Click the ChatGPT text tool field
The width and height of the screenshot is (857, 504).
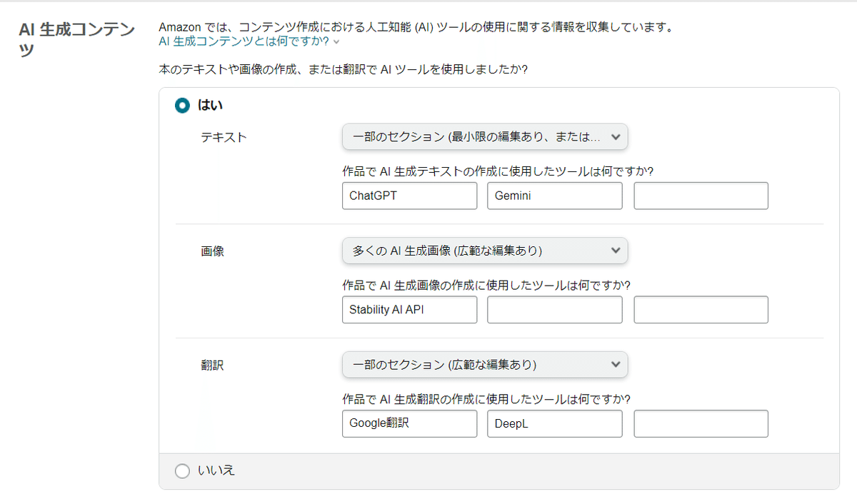point(409,196)
